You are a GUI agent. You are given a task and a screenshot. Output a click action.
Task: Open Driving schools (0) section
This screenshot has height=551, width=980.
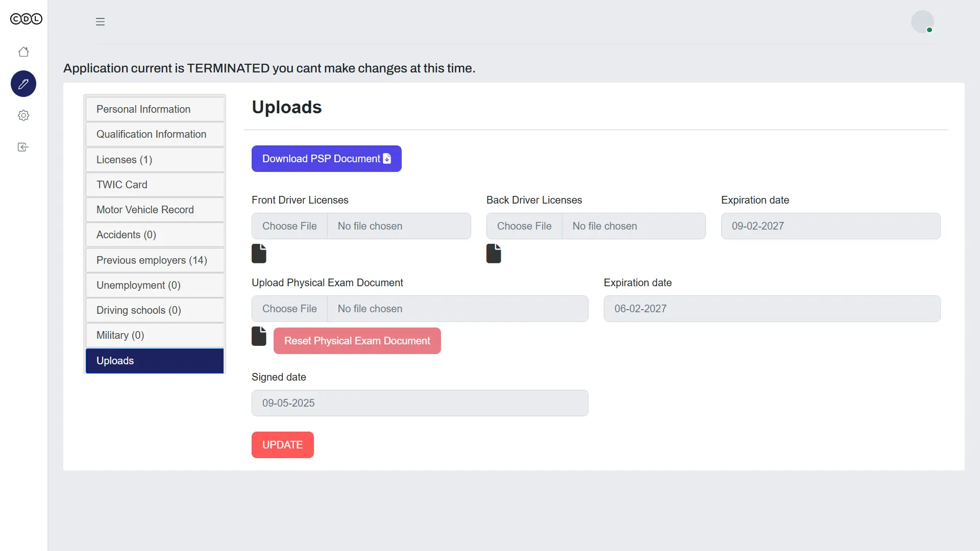155,310
